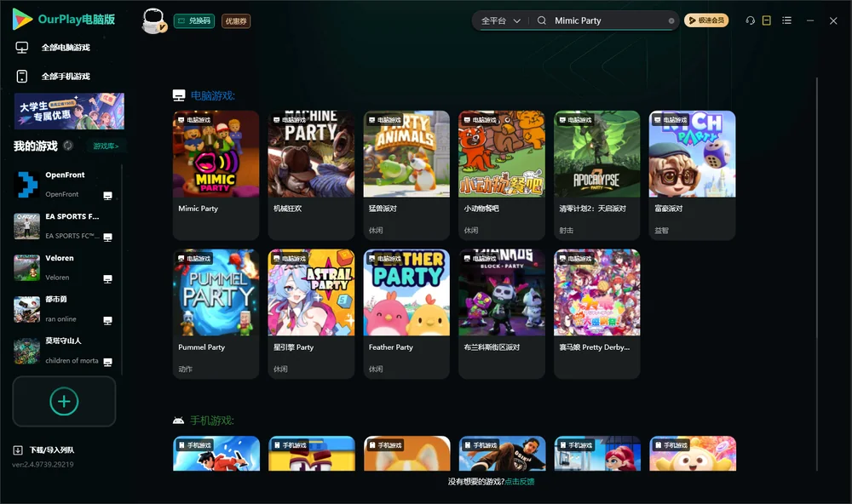The width and height of the screenshot is (852, 504).
Task: Open the Pummel Party game card
Action: click(x=216, y=314)
